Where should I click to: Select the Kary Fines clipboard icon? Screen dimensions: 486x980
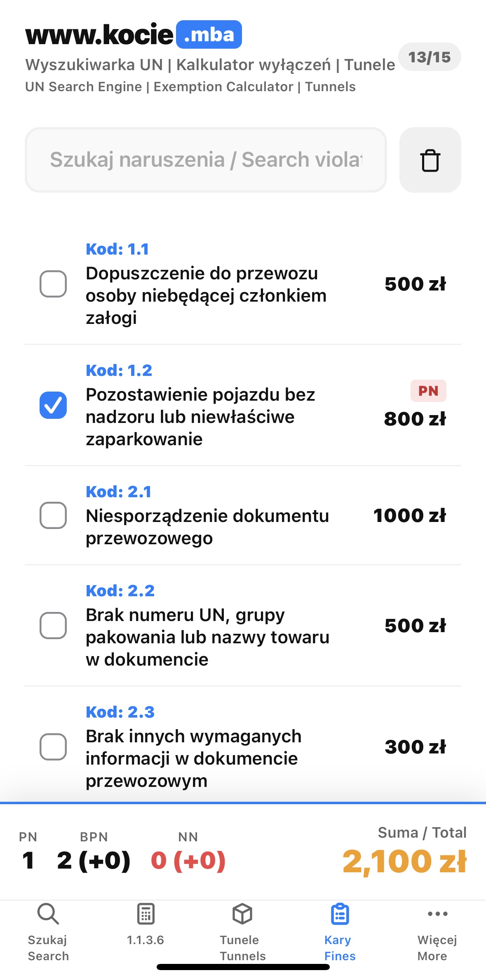point(340,914)
